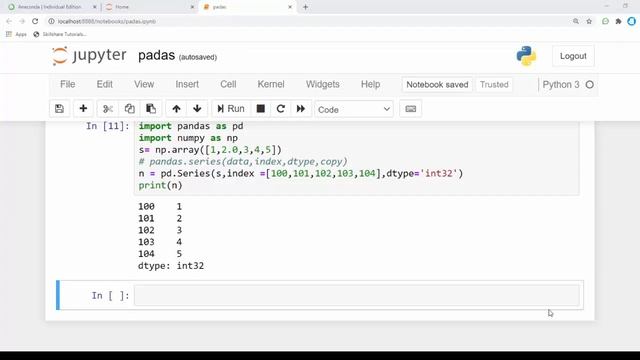The width and height of the screenshot is (640, 360).
Task: Open the Kernel menu
Action: [x=271, y=84]
